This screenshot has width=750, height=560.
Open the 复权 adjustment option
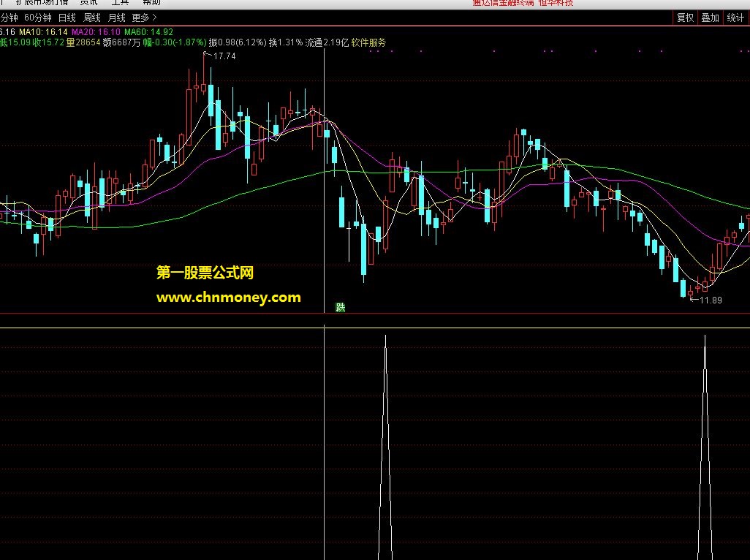pos(685,18)
